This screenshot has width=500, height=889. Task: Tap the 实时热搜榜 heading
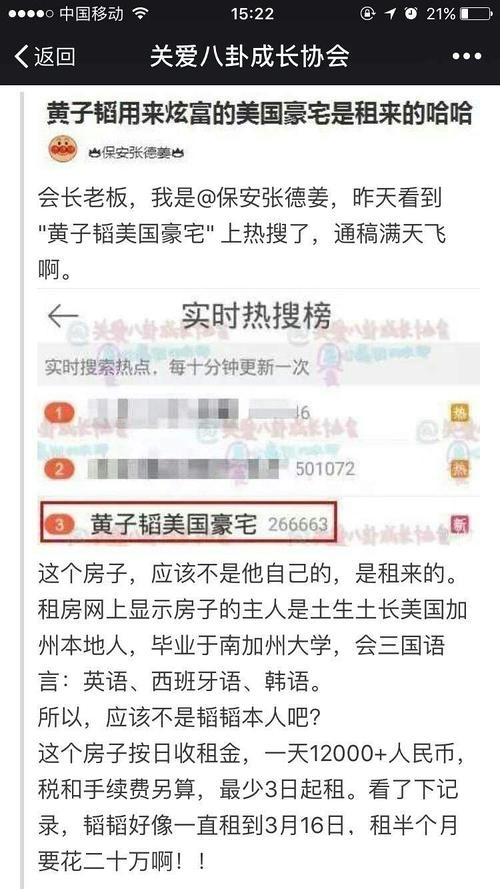click(x=256, y=315)
